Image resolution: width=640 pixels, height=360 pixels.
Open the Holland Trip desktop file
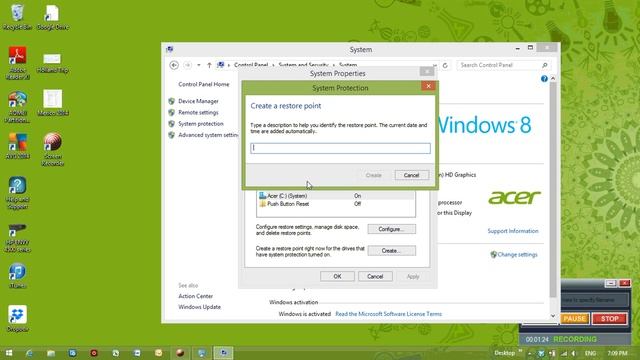click(53, 62)
